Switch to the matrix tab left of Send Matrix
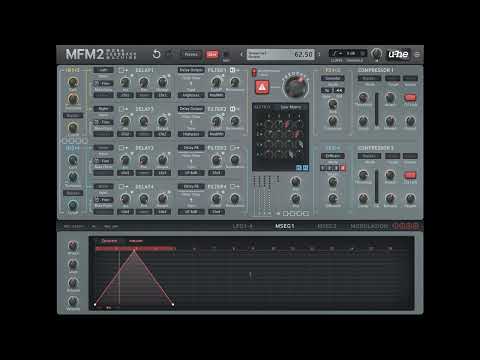Image resolution: width=480 pixels, height=360 pixels. click(x=262, y=107)
